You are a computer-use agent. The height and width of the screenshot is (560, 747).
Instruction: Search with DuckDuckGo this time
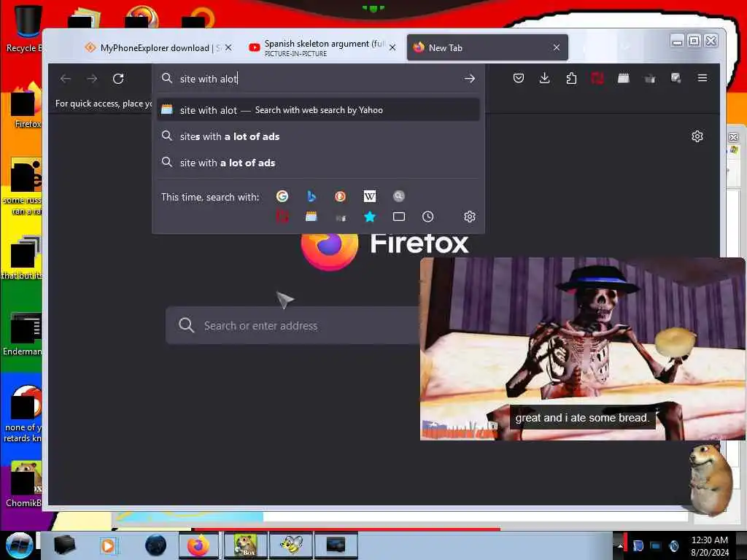coord(340,196)
